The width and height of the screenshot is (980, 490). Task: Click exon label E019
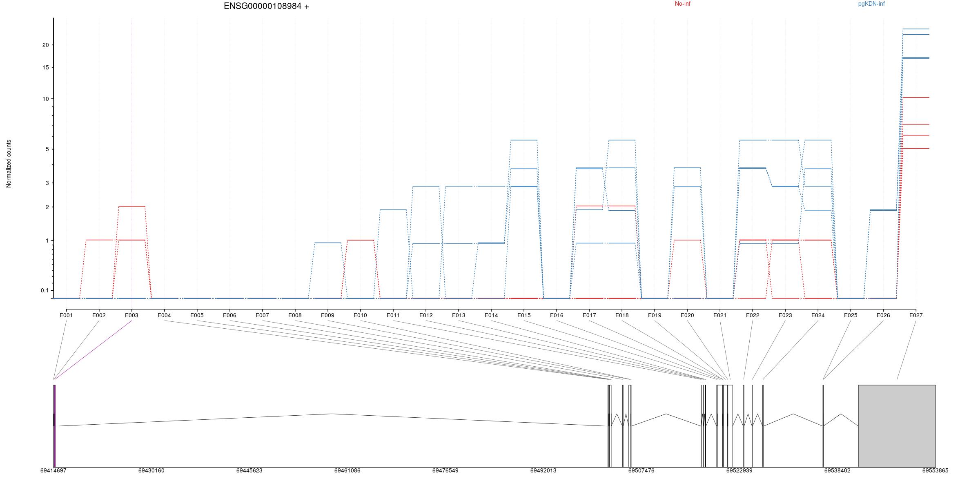[x=655, y=315]
